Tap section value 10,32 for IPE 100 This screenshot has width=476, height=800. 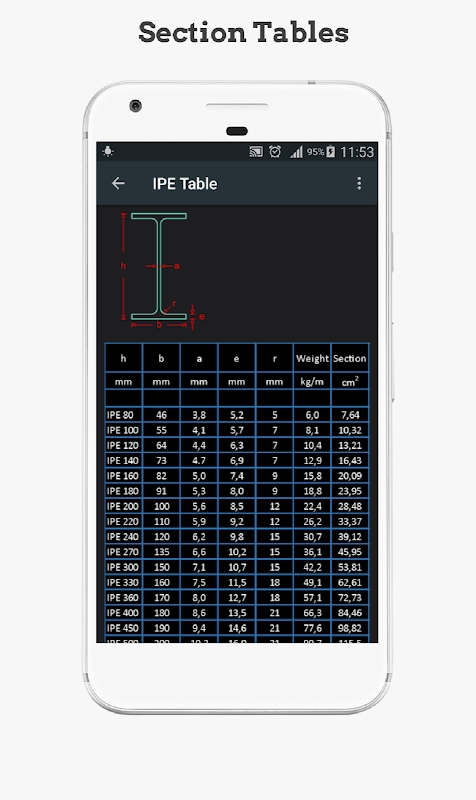click(350, 430)
